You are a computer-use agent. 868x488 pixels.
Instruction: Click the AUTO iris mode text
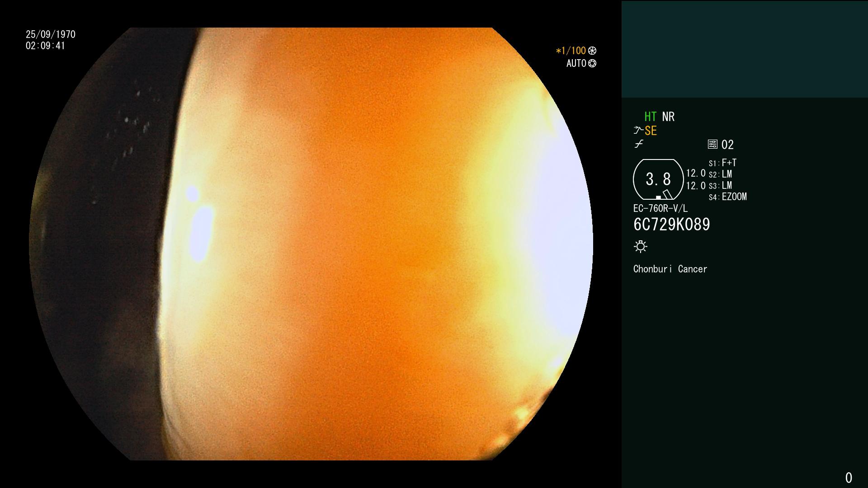pos(576,64)
